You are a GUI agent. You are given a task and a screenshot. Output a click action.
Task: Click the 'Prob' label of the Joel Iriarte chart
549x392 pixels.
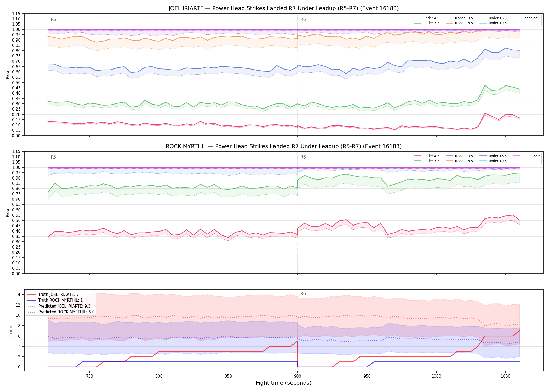point(8,75)
